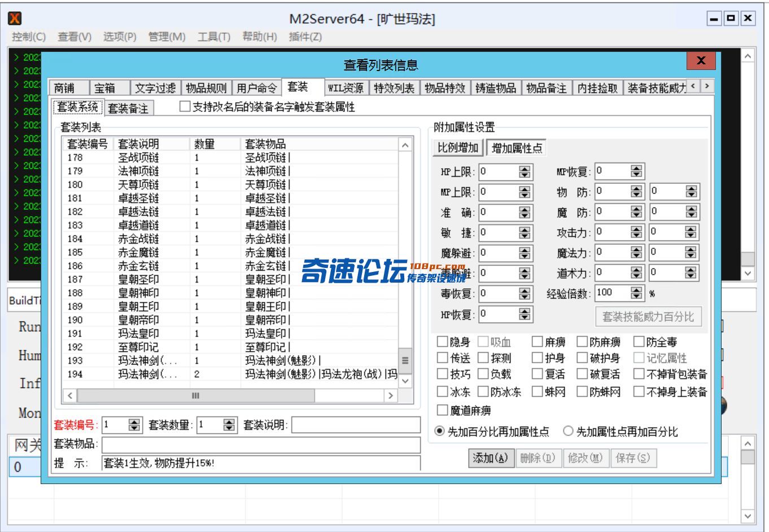Select row 194 玛法神剑 in suit list

pos(230,374)
